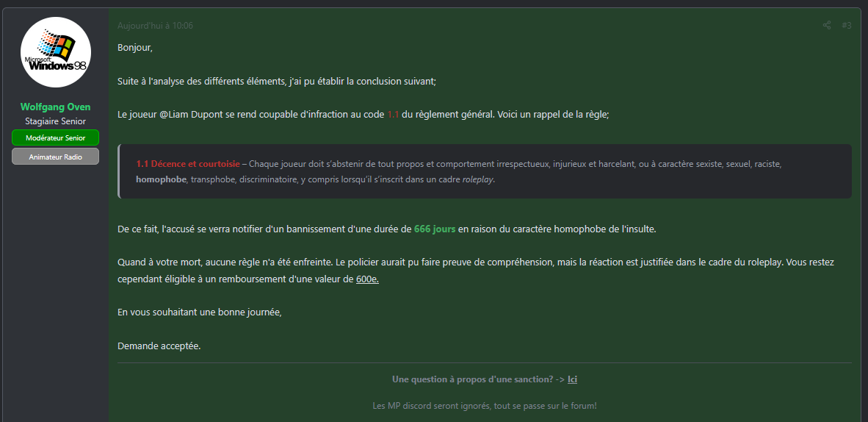
Task: Click the Animateur Radio grey badge
Action: coord(55,157)
